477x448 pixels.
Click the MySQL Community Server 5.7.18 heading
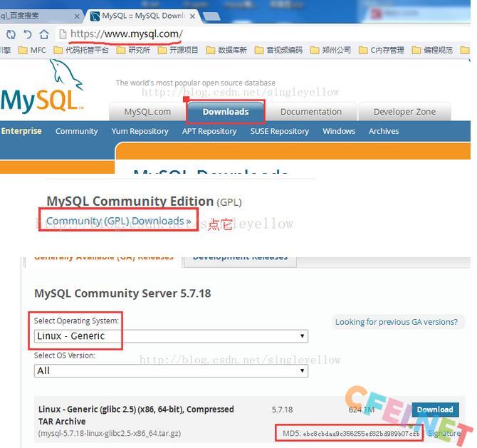tap(122, 293)
